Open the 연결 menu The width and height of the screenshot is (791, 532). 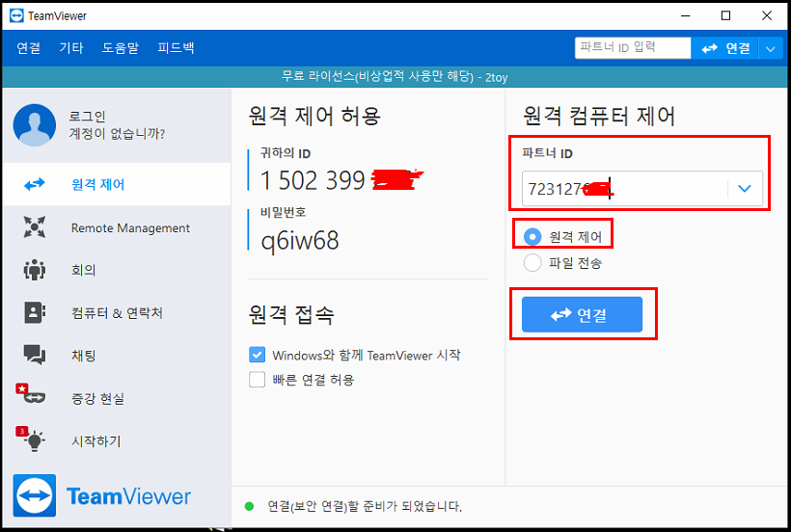[28, 48]
